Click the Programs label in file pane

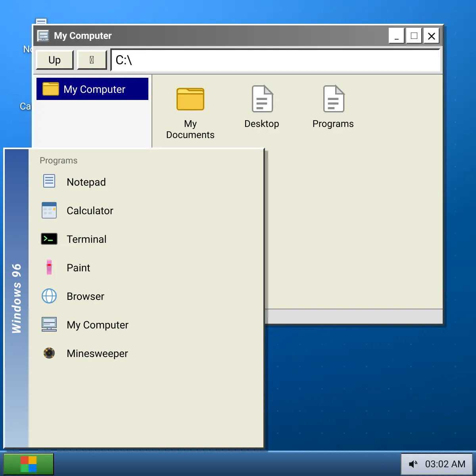pyautogui.click(x=333, y=124)
